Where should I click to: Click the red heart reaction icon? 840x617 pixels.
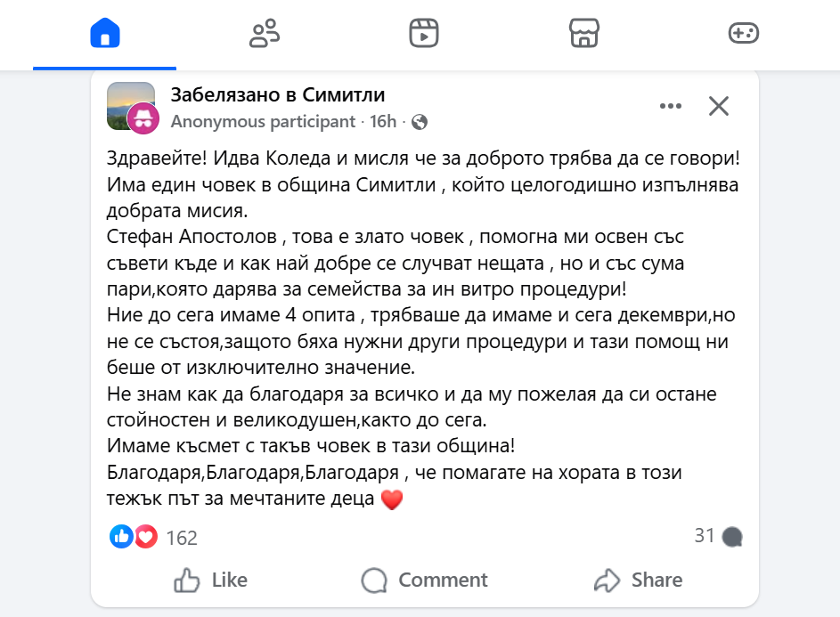145,537
